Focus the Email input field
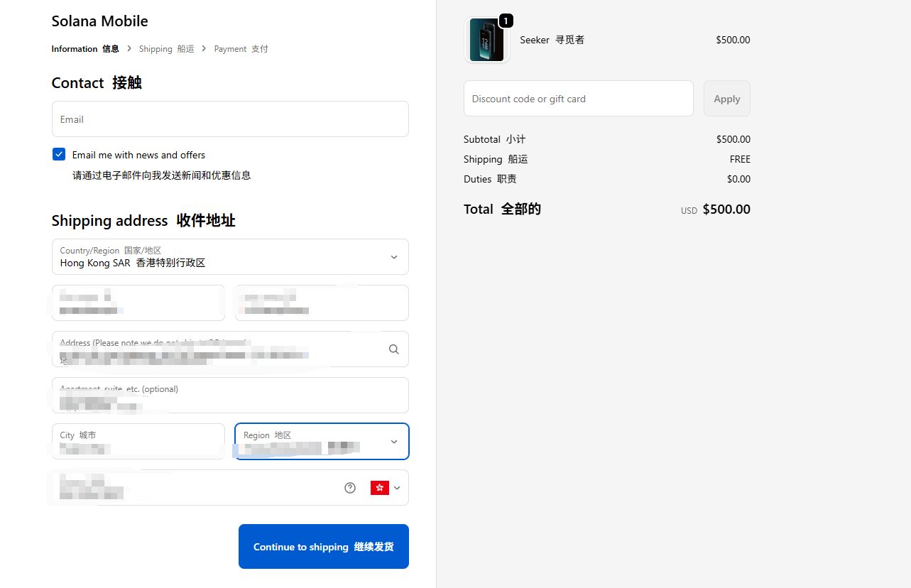The height and width of the screenshot is (588, 911). pos(230,119)
